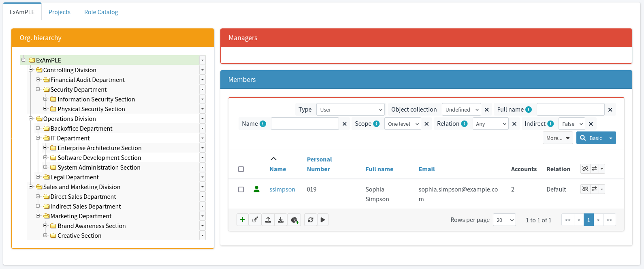Open the Role Catalog tab
The width and height of the screenshot is (644, 269).
click(x=101, y=12)
